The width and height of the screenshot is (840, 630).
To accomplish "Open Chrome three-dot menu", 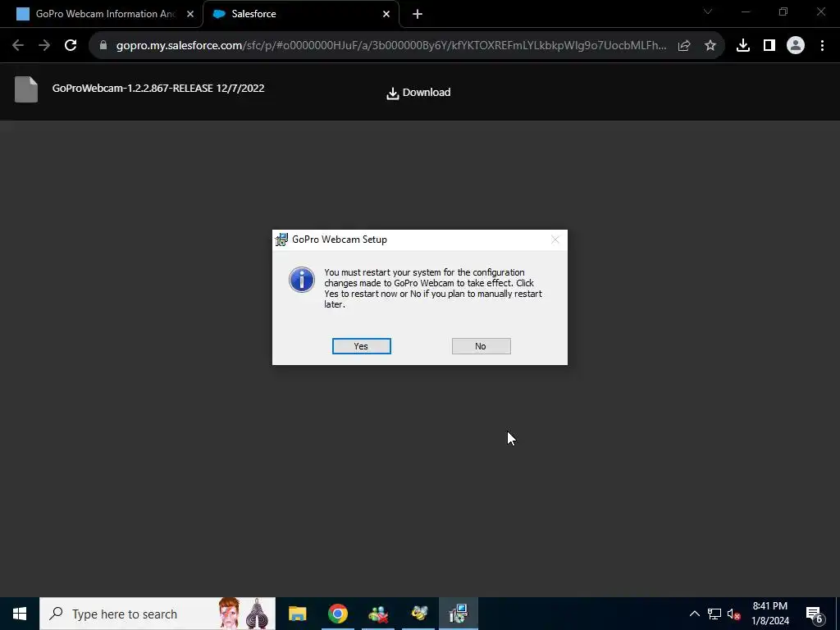I will pos(822,46).
